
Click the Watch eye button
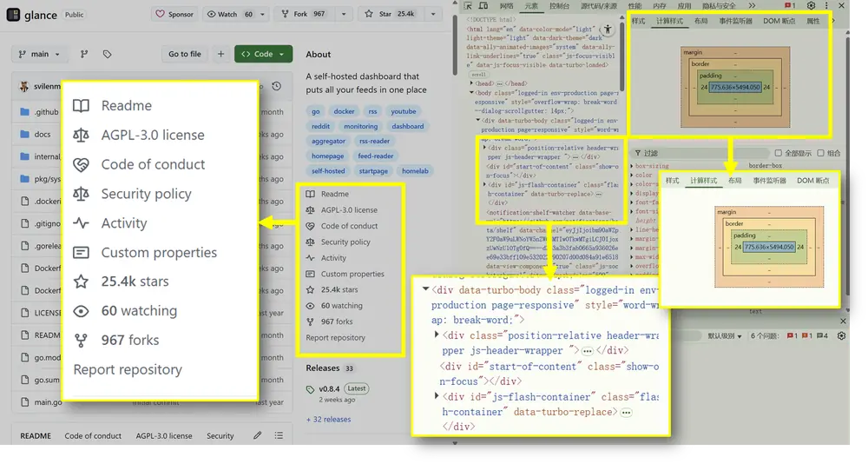[x=229, y=14]
